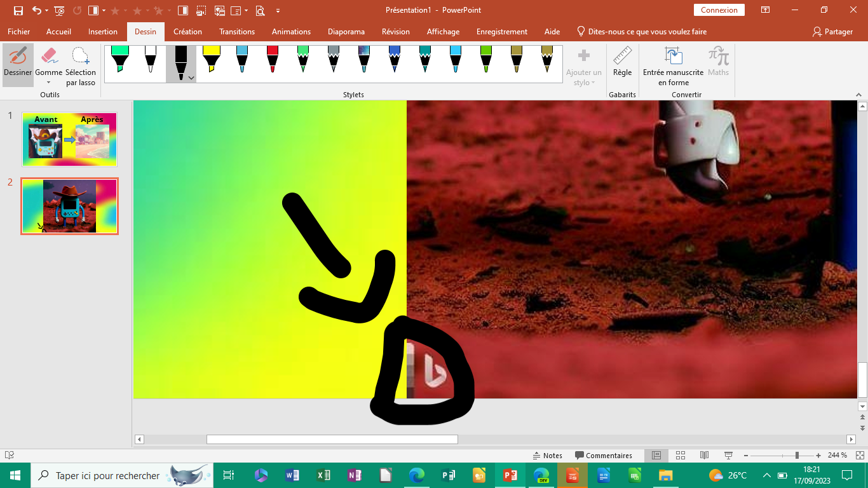Click the Connexion sign-in button
868x488 pixels.
click(719, 10)
